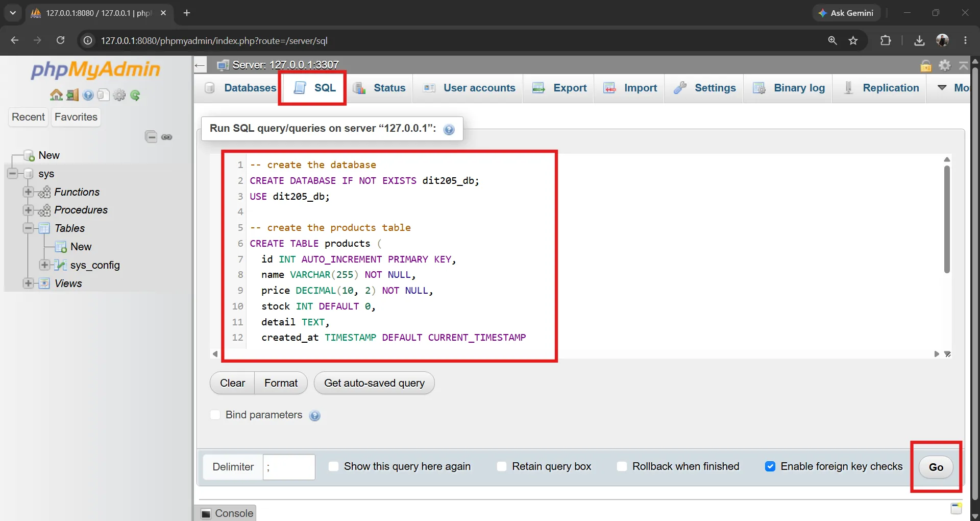Open browser downloads icon
Screen dimensions: 980x521
(x=919, y=40)
